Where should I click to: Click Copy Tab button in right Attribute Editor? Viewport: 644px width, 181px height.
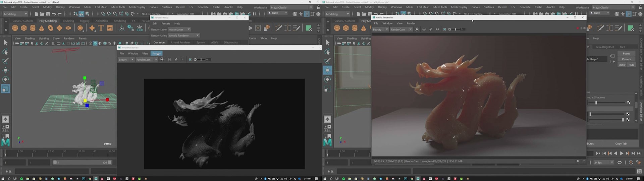click(x=621, y=143)
